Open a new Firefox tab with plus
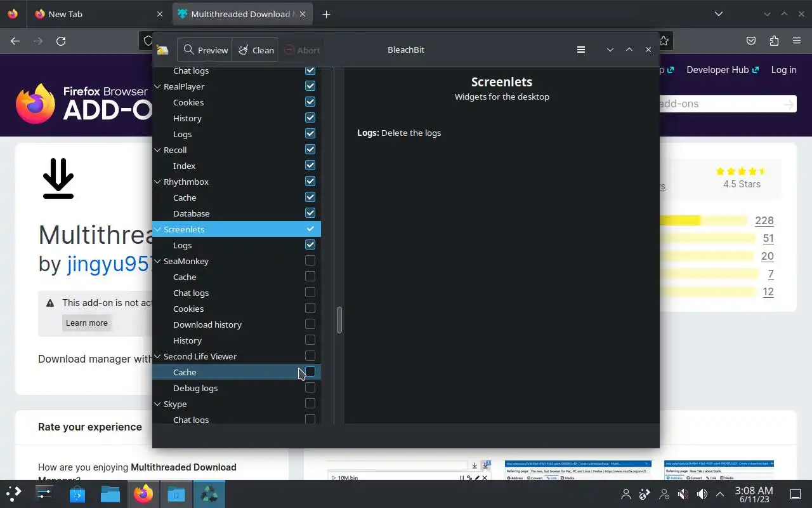 pos(326,14)
